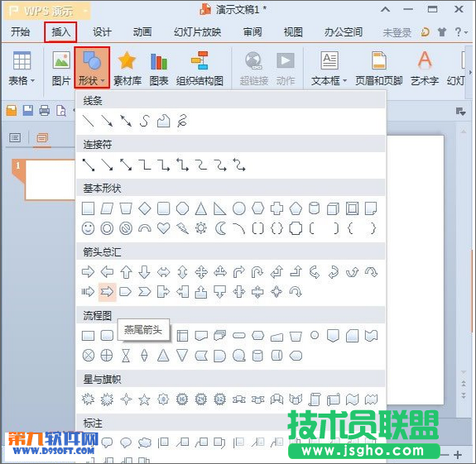Viewport: 476px width, 464px height.
Task: Insert a picture with 图片
Action: coord(61,69)
